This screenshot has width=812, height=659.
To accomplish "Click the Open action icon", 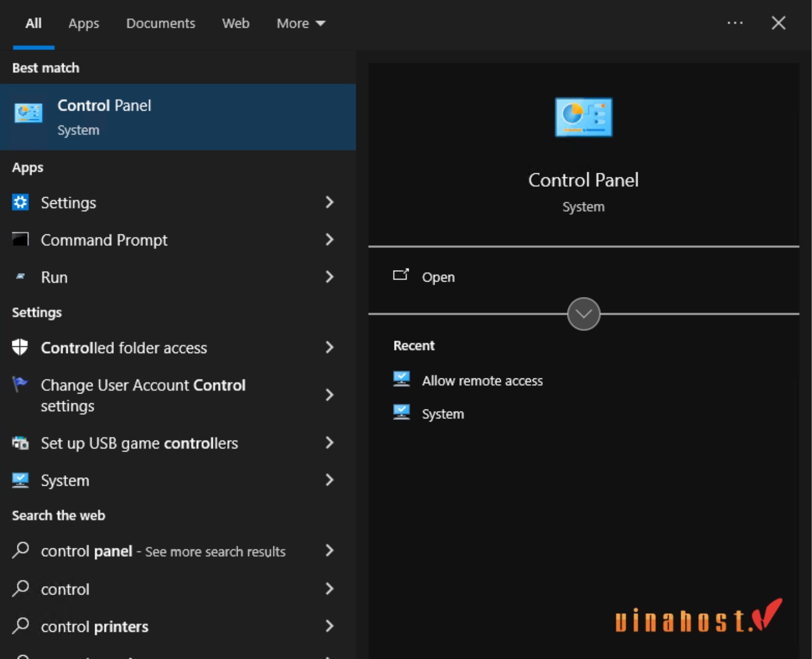I will click(401, 274).
